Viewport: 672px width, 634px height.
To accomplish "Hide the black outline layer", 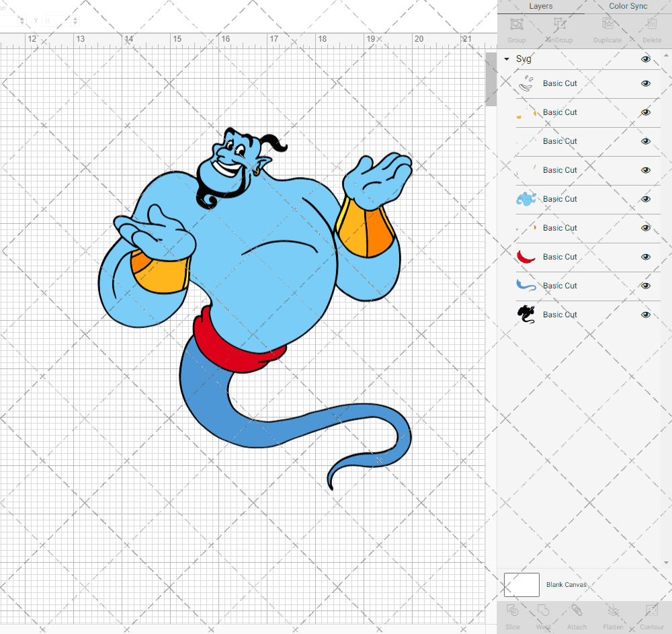I will click(x=646, y=315).
